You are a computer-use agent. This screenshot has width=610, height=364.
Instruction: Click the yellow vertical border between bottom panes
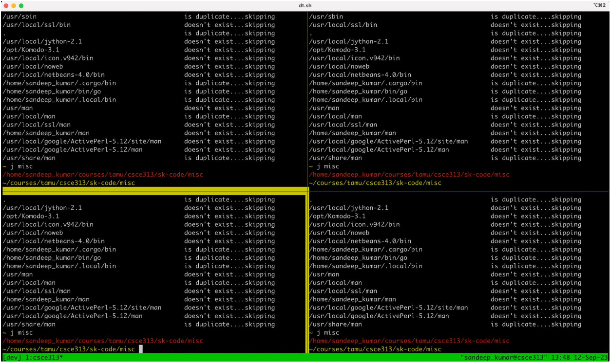[x=307, y=273]
